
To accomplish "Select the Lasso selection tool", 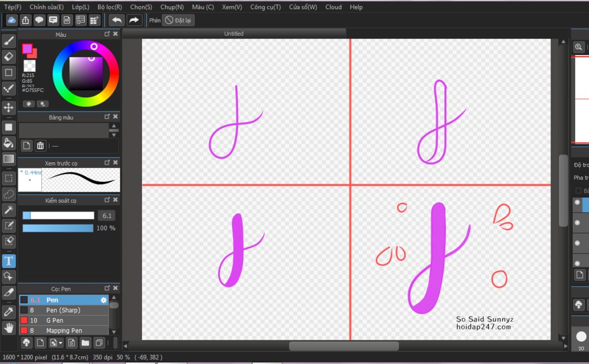I will coord(9,194).
